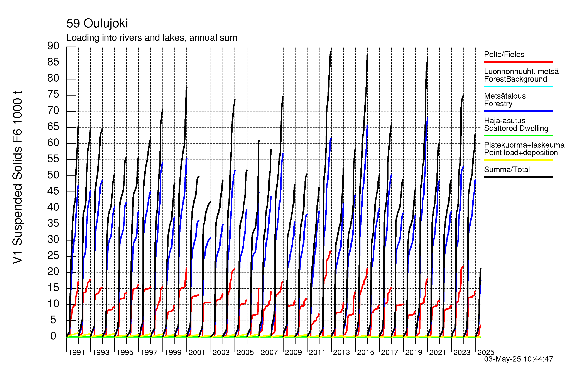Click the y-axis value 70
Viewport: 588px width, 370px height.
(53, 111)
